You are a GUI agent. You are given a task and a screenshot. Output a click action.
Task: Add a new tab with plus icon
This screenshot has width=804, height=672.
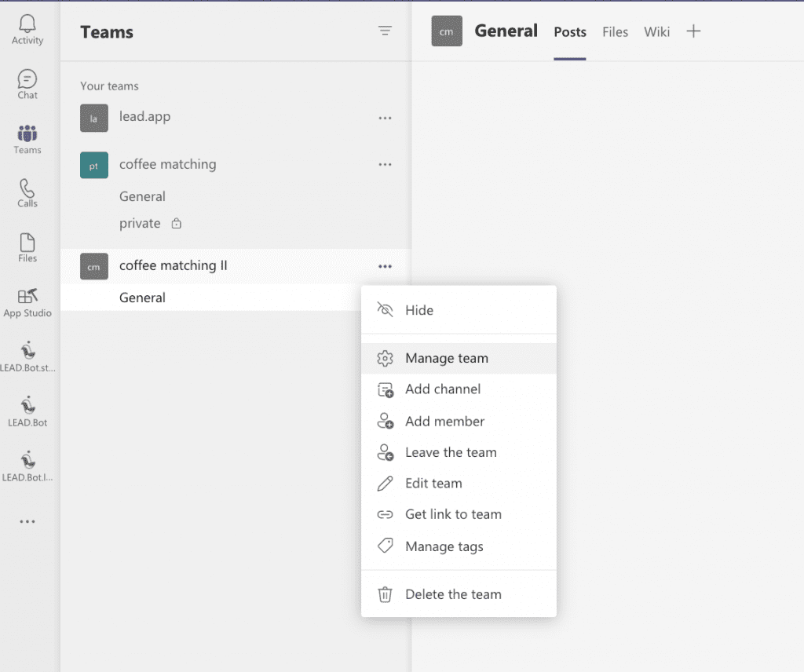[693, 31]
